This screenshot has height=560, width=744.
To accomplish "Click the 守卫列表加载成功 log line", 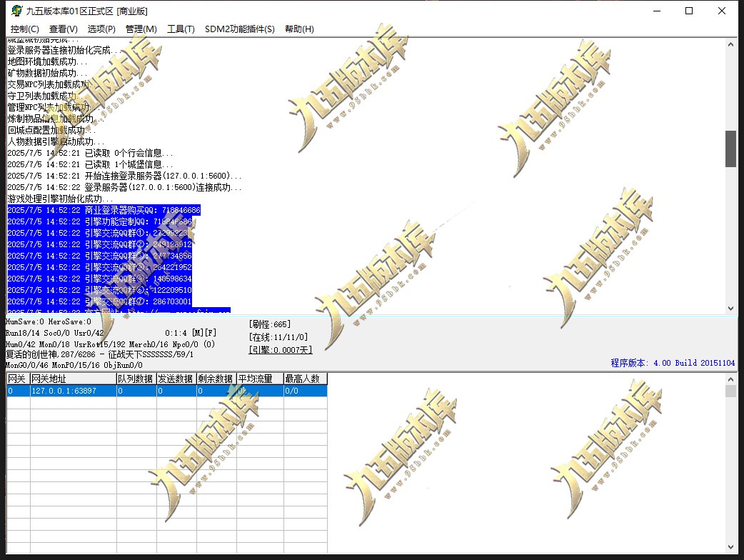I will click(47, 96).
